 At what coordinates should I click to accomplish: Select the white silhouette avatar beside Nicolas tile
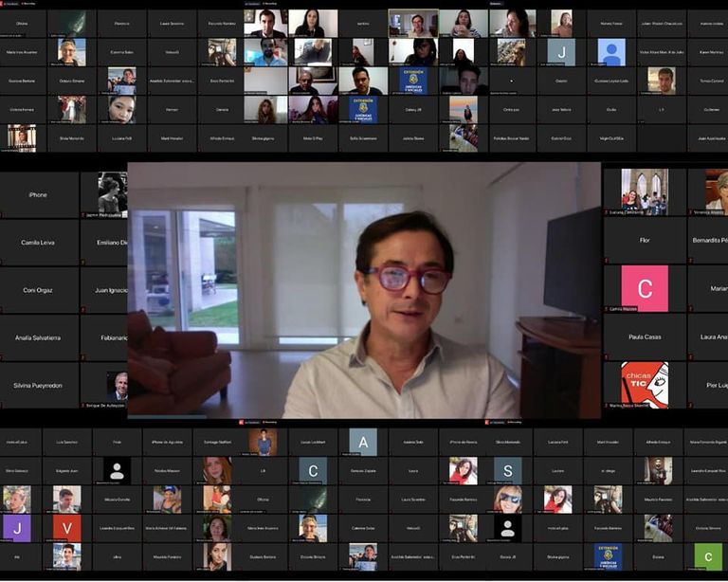pyautogui.click(x=117, y=470)
